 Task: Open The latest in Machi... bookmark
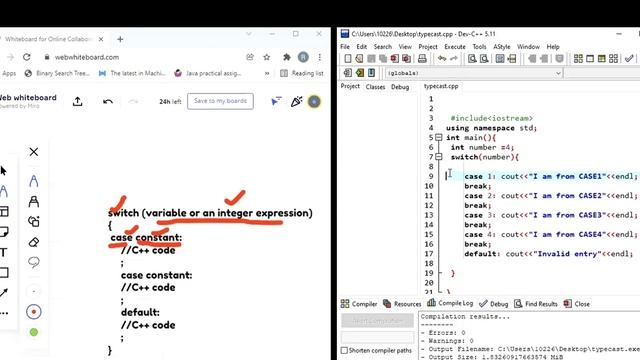point(132,73)
